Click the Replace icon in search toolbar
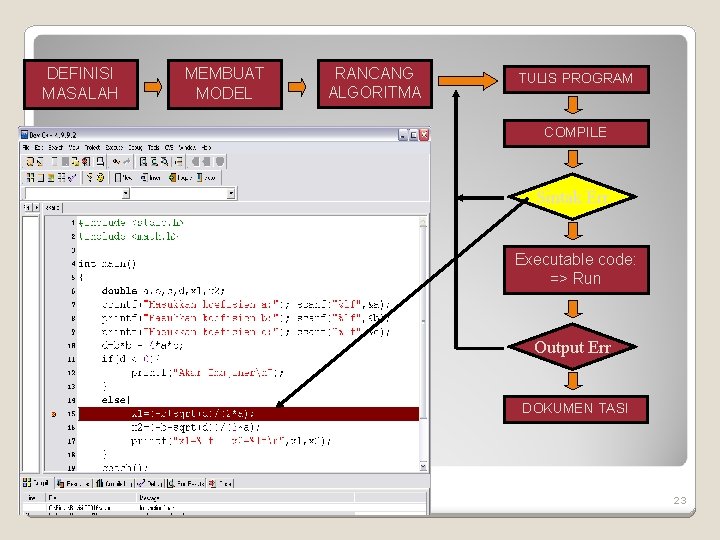Viewport: 720px width, 540px height. click(154, 161)
